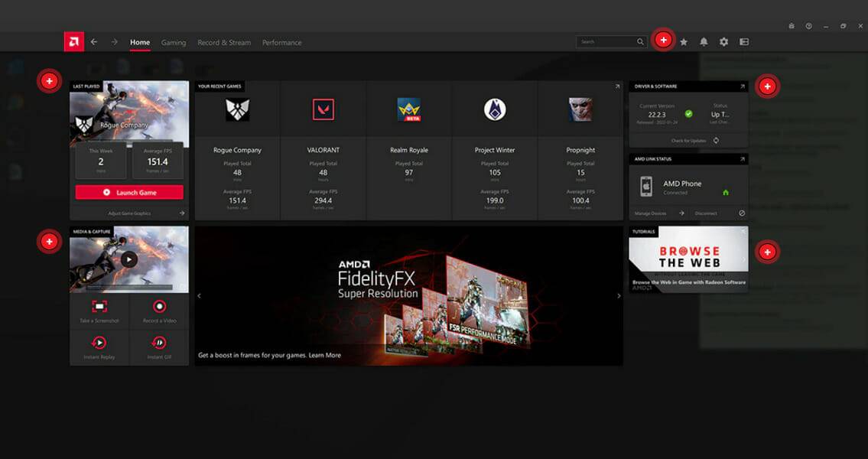Screen dimensions: 868x459
Task: Select the Project Winter game icon
Action: pyautogui.click(x=495, y=109)
